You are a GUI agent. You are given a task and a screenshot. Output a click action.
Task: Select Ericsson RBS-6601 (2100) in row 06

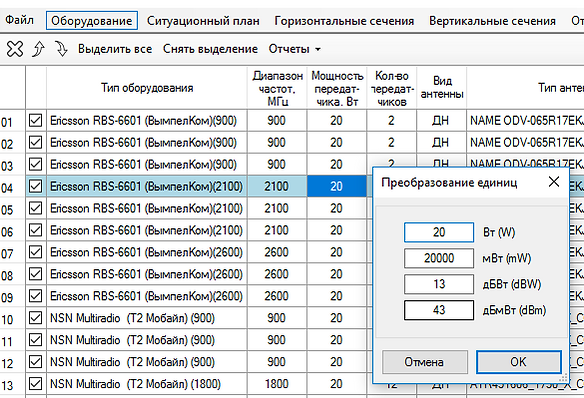146,230
